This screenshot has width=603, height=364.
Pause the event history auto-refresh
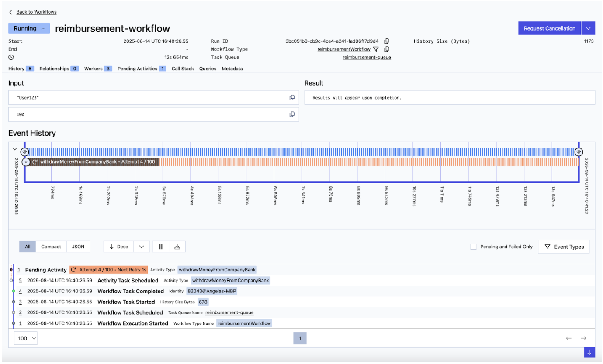[x=160, y=246]
